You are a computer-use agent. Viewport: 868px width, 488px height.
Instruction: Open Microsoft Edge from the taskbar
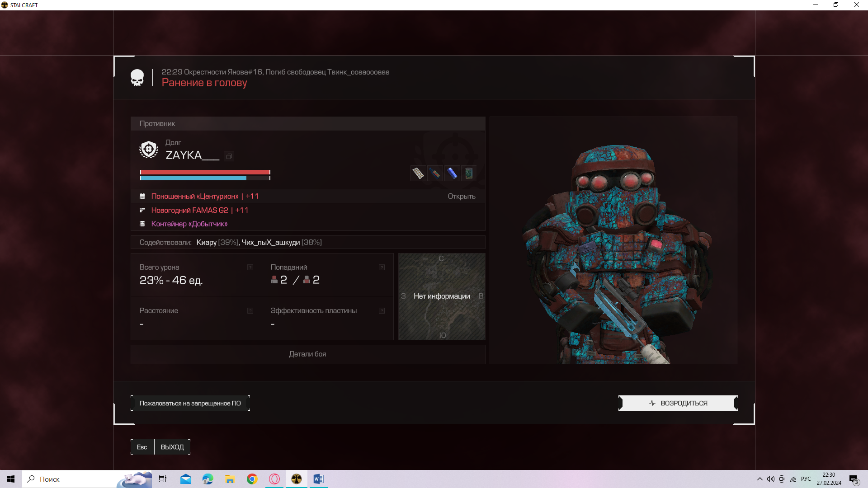click(208, 479)
